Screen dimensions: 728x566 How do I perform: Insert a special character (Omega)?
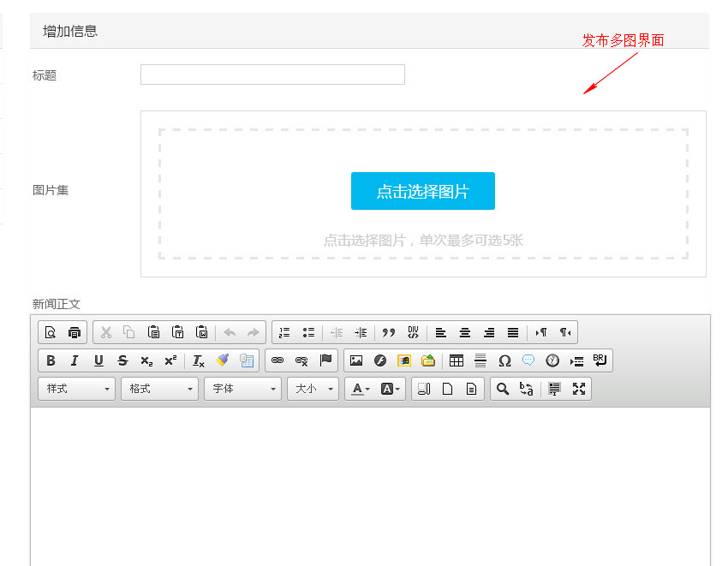pos(504,360)
